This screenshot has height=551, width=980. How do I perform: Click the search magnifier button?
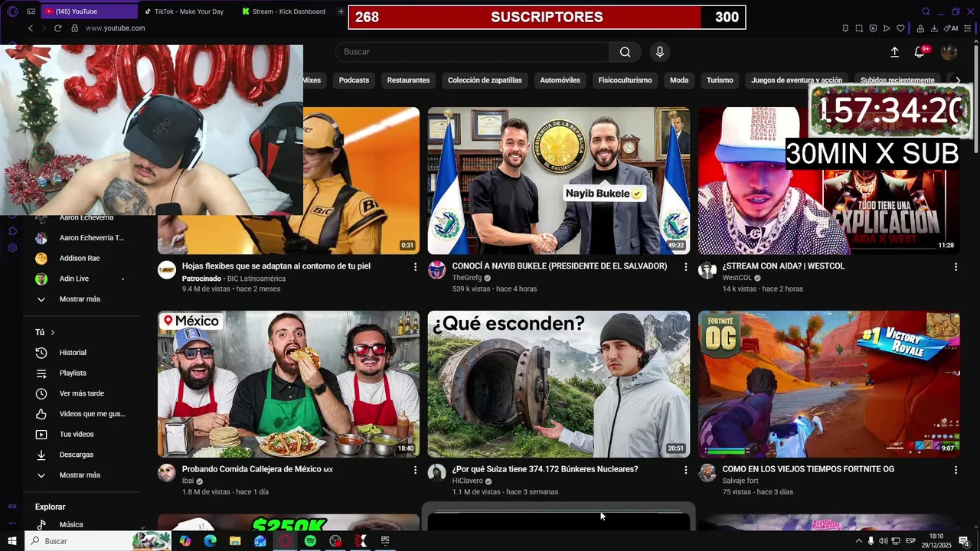click(626, 52)
